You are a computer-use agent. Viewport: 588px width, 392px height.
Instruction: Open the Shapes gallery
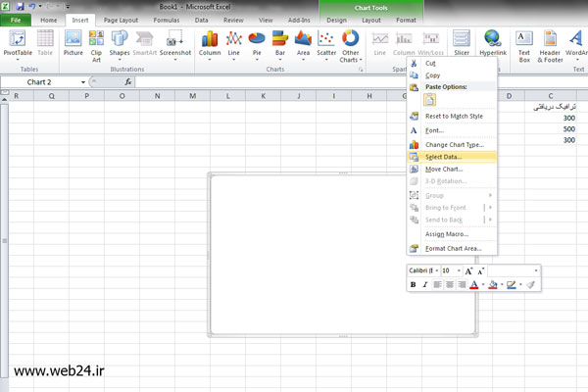[120, 45]
